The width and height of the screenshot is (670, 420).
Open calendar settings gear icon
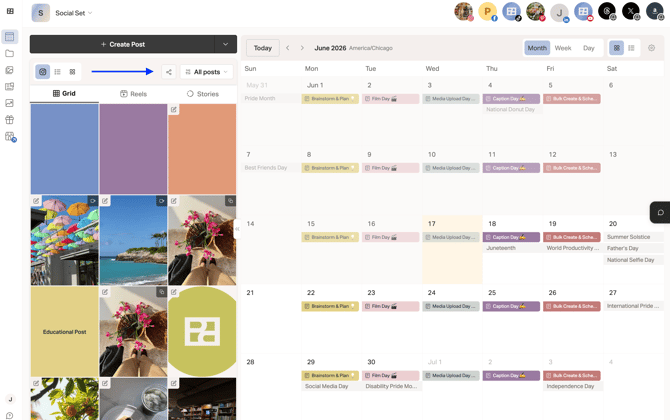coord(651,48)
